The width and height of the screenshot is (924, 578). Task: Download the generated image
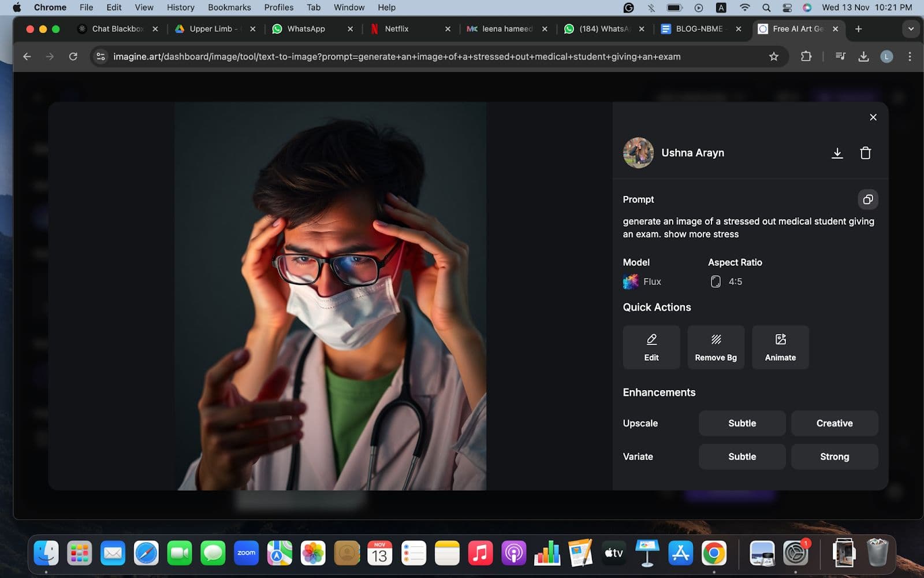pyautogui.click(x=837, y=153)
